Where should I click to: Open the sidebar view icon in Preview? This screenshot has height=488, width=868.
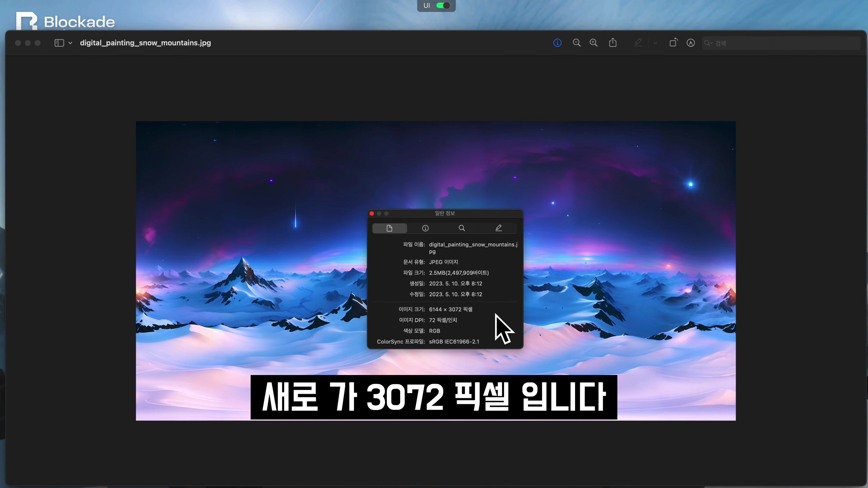pyautogui.click(x=59, y=43)
